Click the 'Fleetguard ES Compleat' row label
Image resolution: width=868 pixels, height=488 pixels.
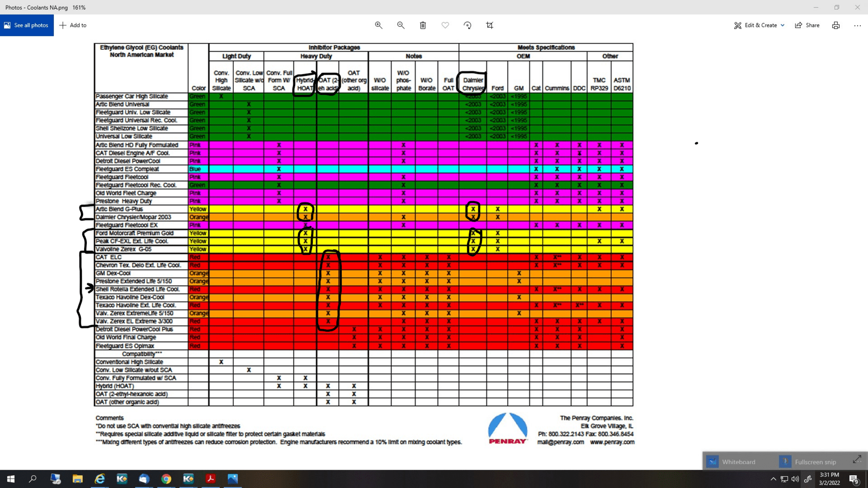coord(127,169)
